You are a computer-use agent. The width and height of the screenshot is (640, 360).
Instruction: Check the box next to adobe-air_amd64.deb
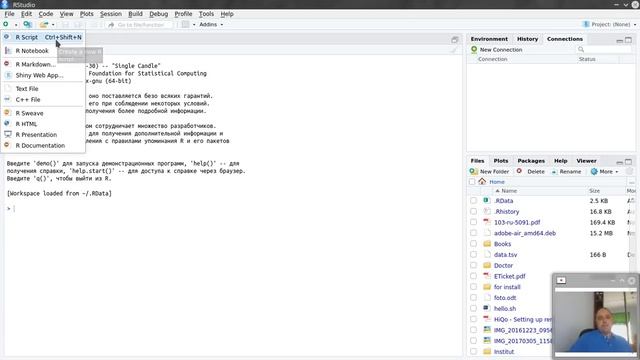pyautogui.click(x=473, y=233)
